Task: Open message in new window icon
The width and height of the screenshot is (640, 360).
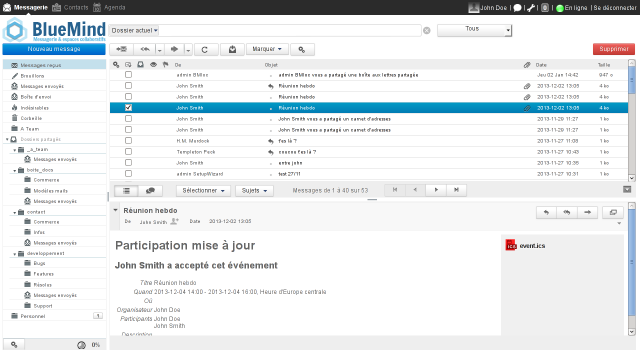Action: coord(613,212)
